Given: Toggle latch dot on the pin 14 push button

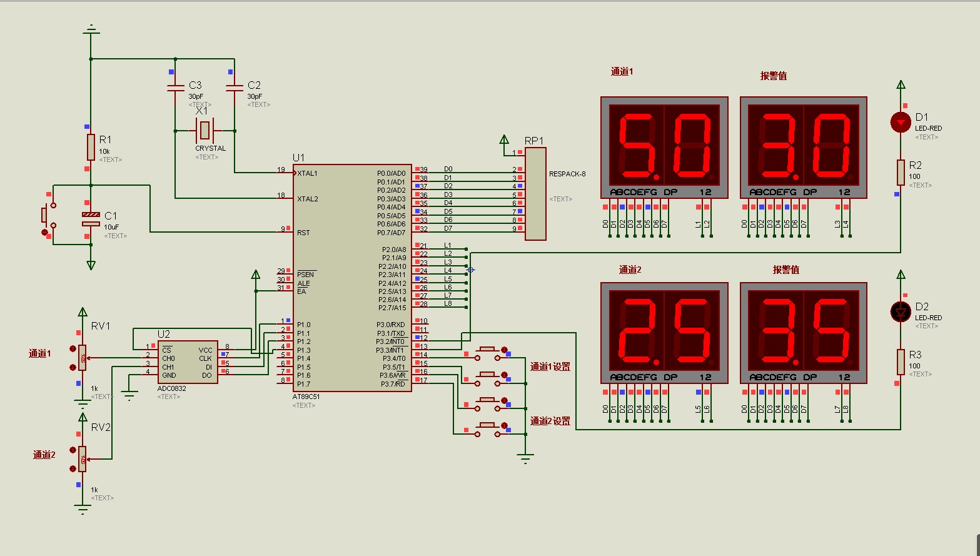Looking at the screenshot, I should pos(504,349).
